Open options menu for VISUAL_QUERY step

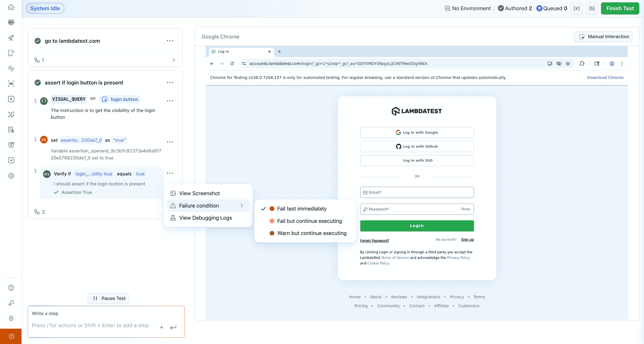coord(170,101)
